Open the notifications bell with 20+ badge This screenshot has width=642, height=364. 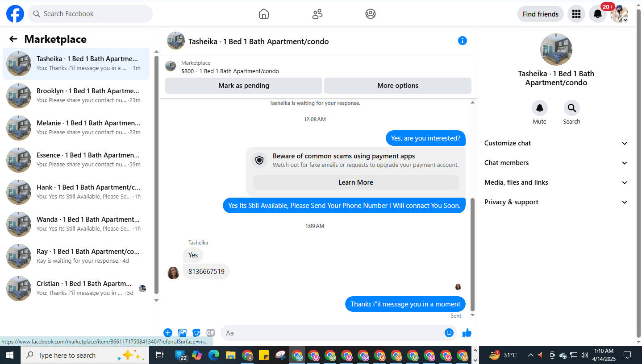[598, 14]
